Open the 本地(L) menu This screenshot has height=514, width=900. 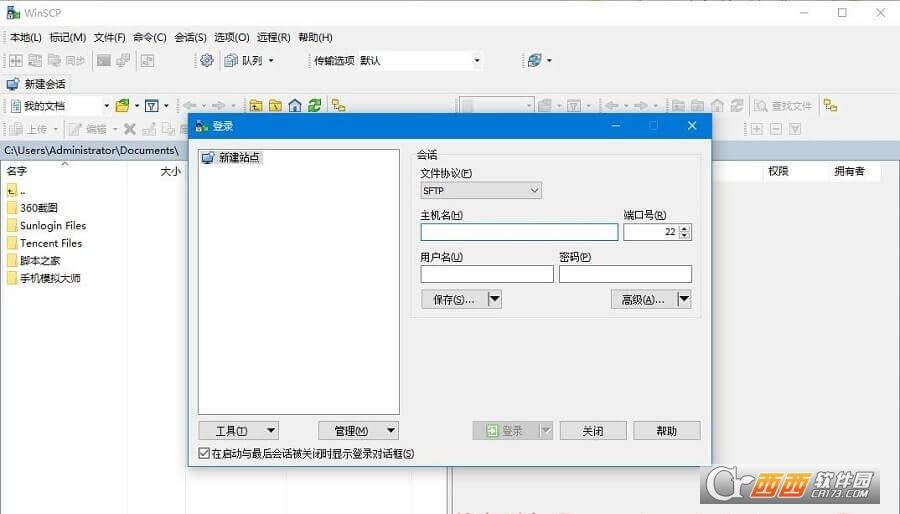25,37
